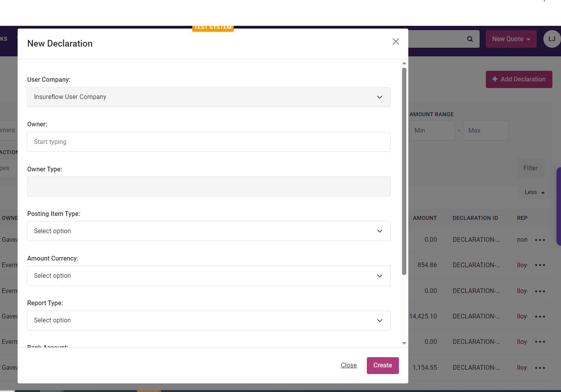Open row options for the 854.86 amount
561x392 pixels.
pos(540,265)
